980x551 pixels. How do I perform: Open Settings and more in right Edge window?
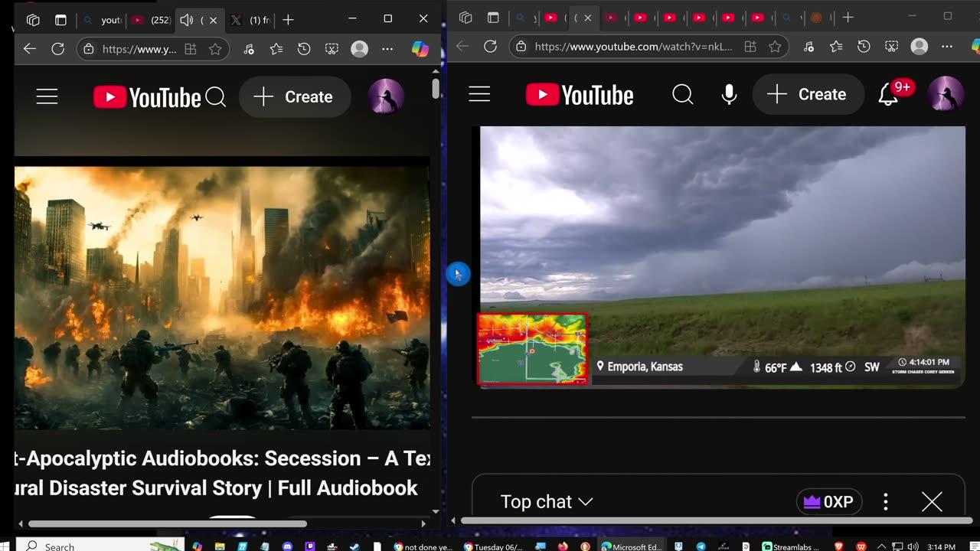point(947,47)
